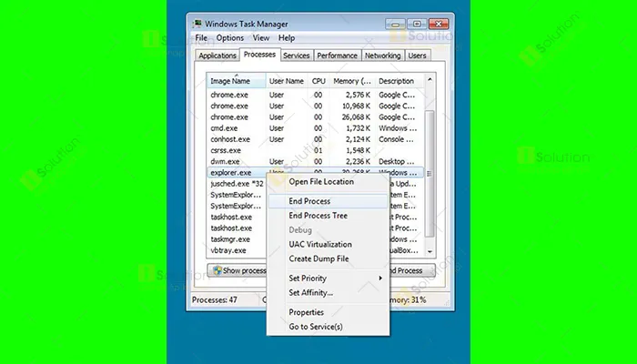Screen dimensions: 637x364
Task: Select the chrome.exe row with 2,576 K
Action: pos(315,95)
